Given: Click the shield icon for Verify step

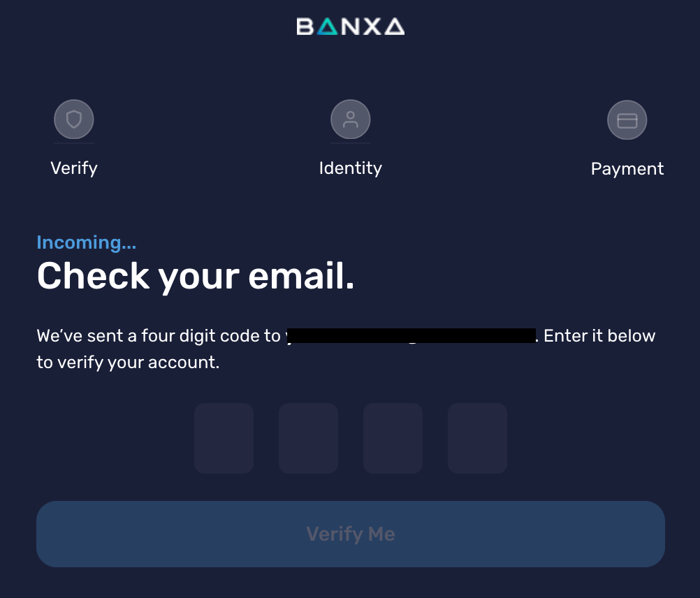Looking at the screenshot, I should coord(74,120).
